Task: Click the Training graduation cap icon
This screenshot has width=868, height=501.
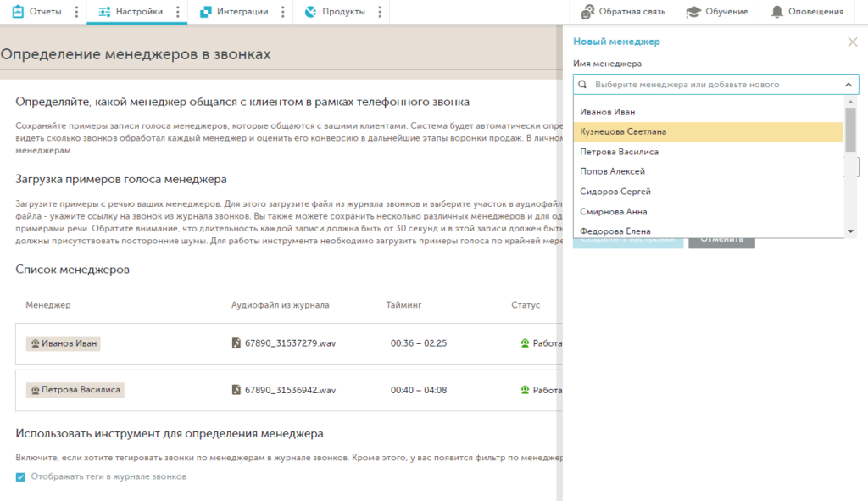Action: click(693, 12)
